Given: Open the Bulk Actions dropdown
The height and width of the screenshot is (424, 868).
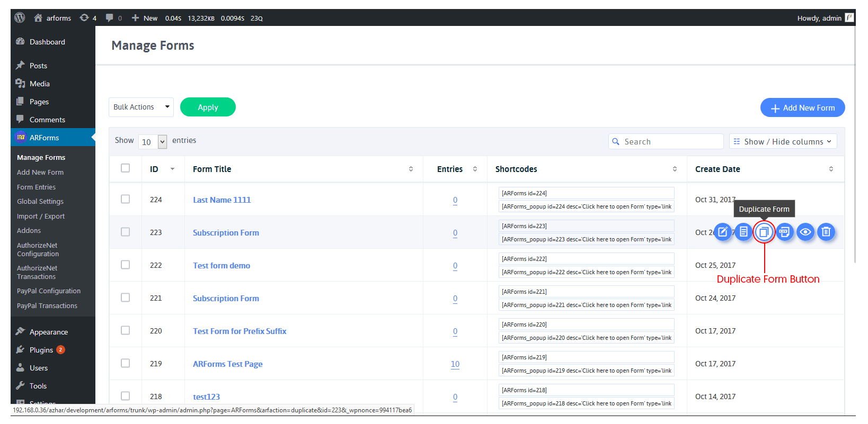Looking at the screenshot, I should [141, 107].
